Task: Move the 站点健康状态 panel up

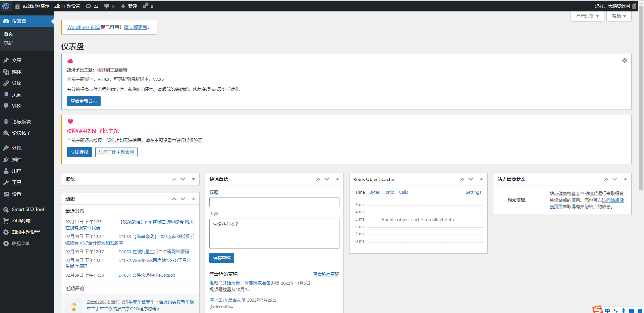Action: [606, 179]
